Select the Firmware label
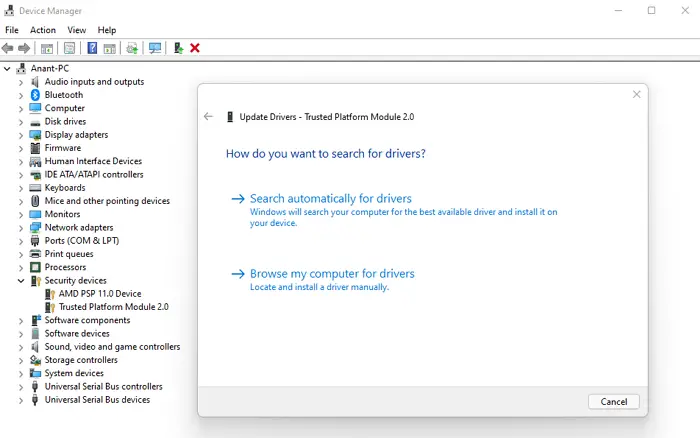The image size is (700, 438). pyautogui.click(x=62, y=148)
